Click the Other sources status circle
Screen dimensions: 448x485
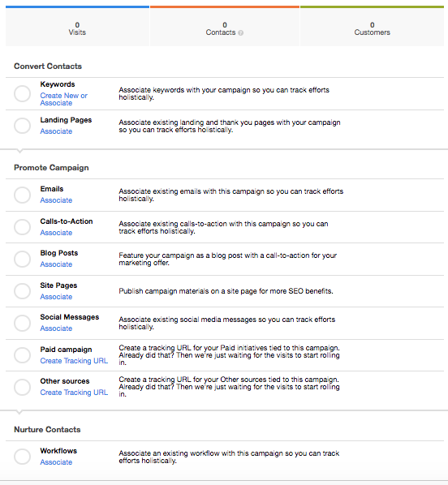(x=22, y=387)
